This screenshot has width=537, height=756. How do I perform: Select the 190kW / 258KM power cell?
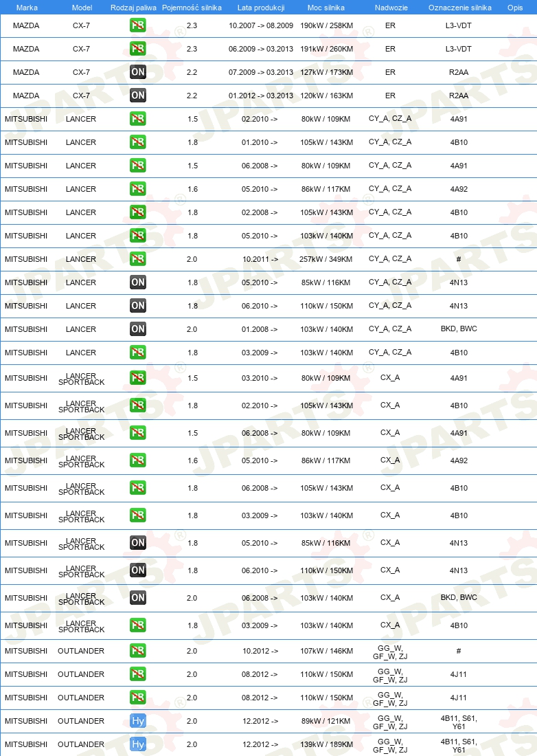click(x=327, y=25)
